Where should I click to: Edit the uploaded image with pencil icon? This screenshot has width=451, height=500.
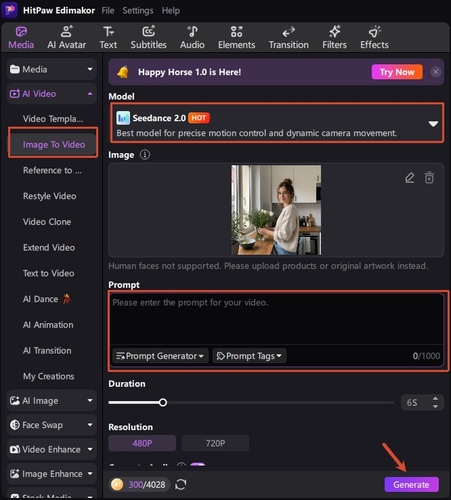[410, 178]
